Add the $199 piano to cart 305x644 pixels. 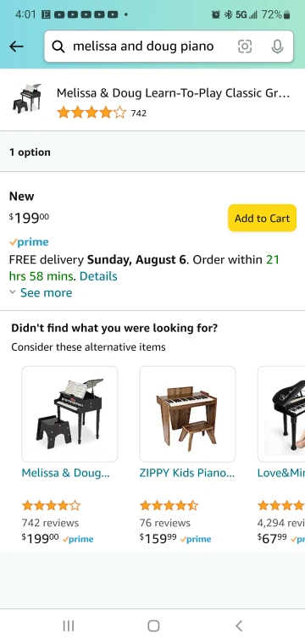pyautogui.click(x=263, y=218)
